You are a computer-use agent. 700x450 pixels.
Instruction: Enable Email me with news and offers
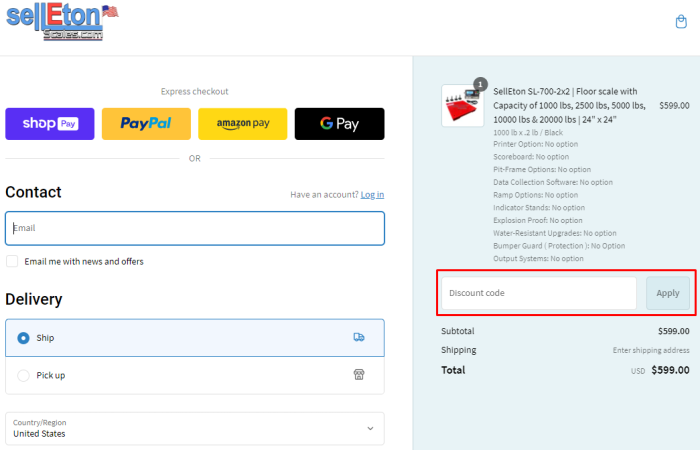tap(12, 261)
